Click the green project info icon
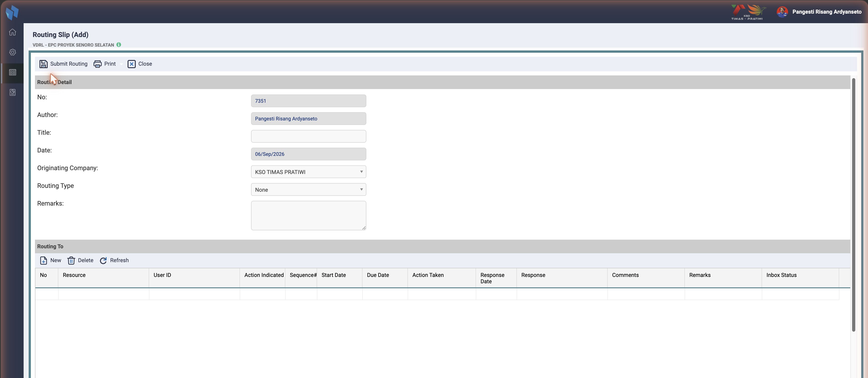 click(119, 45)
